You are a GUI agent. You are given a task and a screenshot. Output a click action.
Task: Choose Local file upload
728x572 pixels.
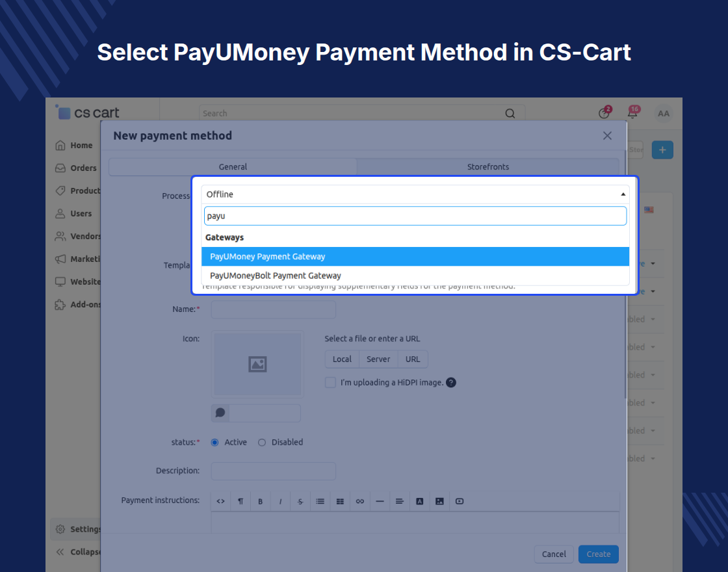(x=342, y=359)
